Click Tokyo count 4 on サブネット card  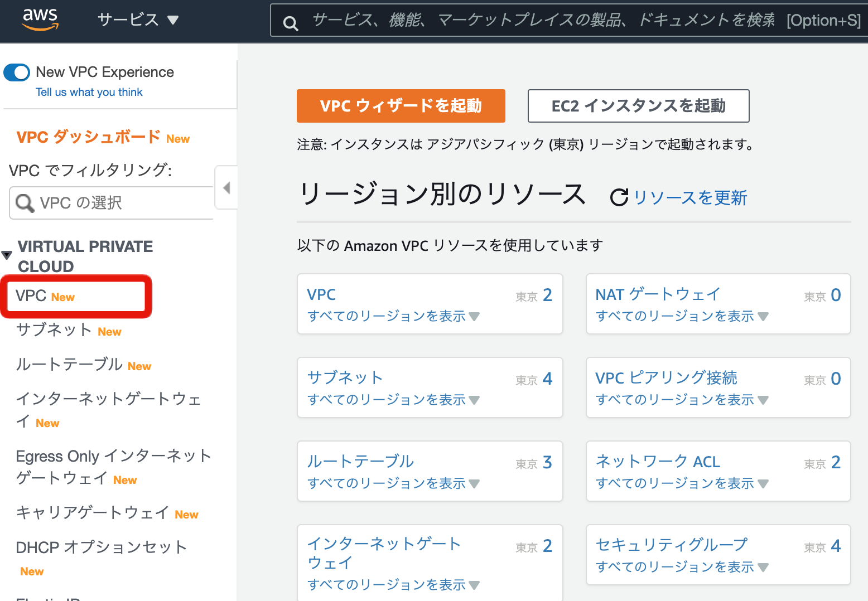547,379
